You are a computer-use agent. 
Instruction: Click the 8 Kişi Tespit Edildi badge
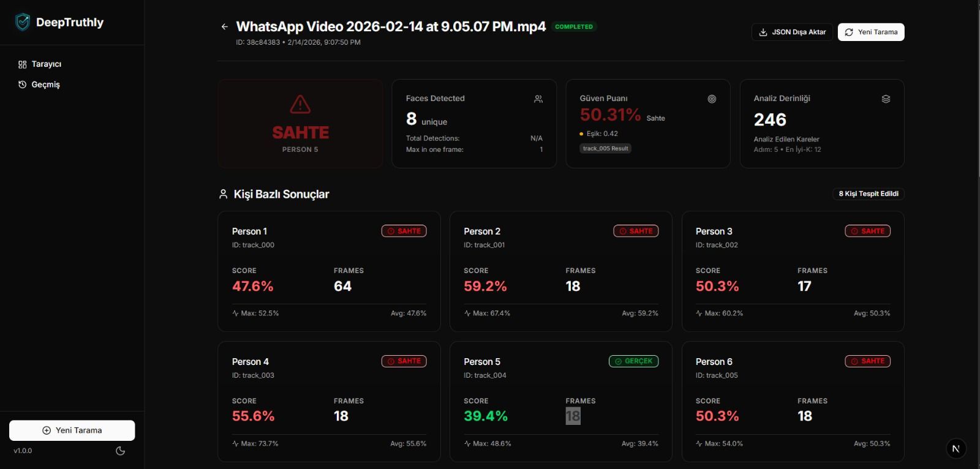point(868,194)
